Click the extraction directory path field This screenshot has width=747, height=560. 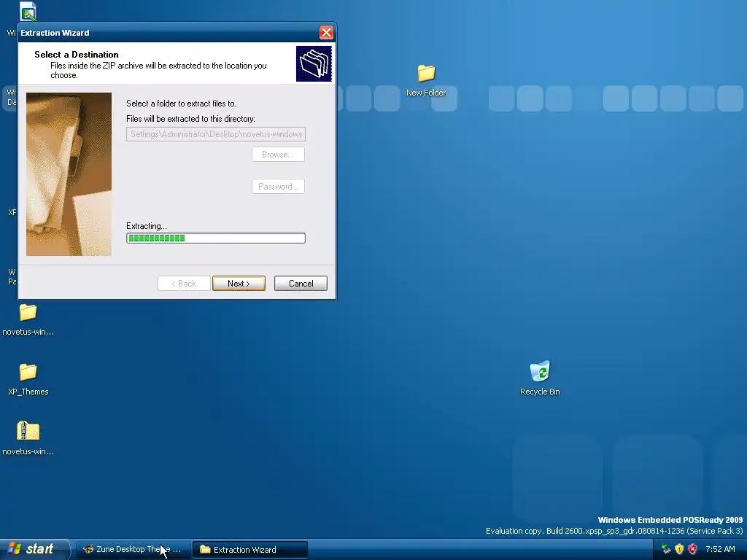[216, 134]
